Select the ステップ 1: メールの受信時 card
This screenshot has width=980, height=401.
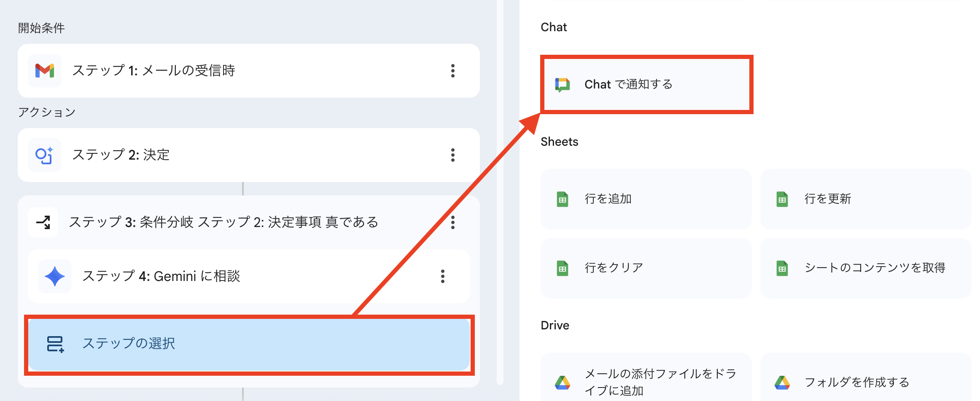point(249,71)
